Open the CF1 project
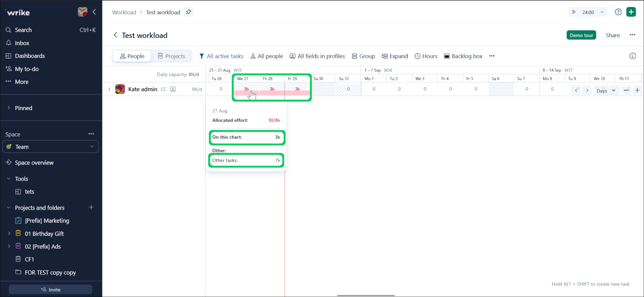Image resolution: width=644 pixels, height=297 pixels. 29,259
